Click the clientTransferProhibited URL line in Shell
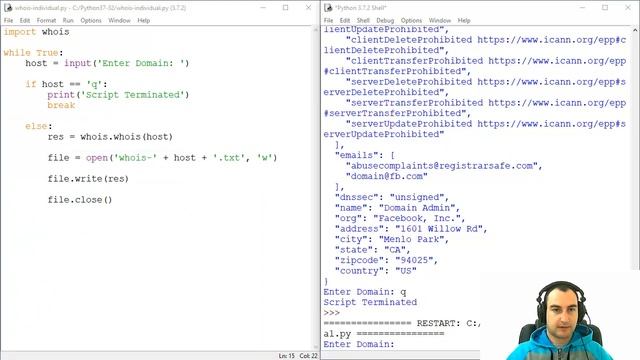This screenshot has height=360, width=640. [486, 61]
